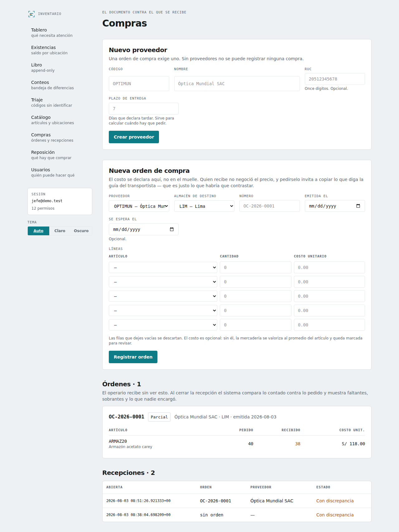The width and height of the screenshot is (399, 532).
Task: Open the OC-2026-0001 reception row
Action: 237,501
